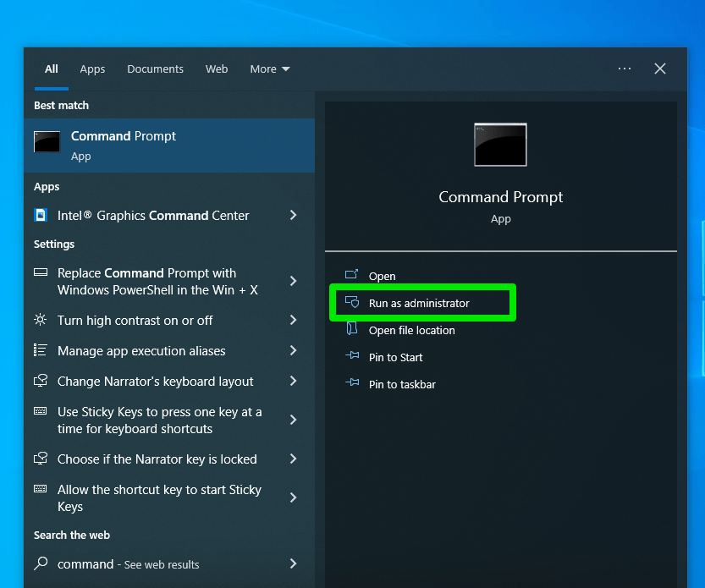Select Open under Command Prompt
Screen dimensions: 705x588
[x=382, y=276]
